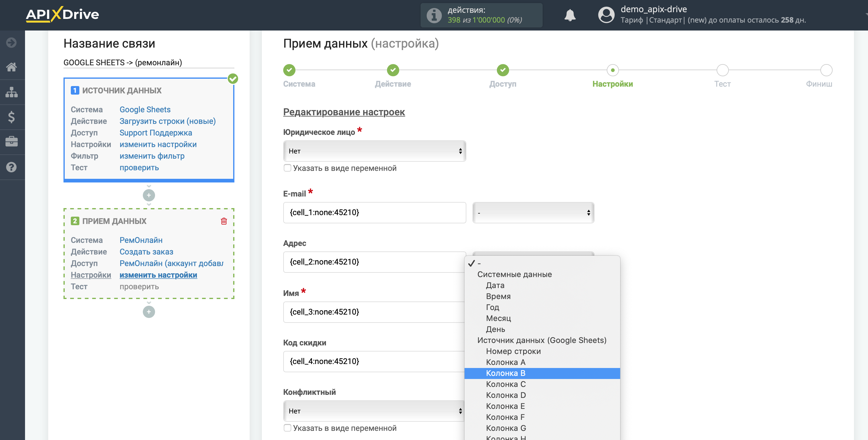
Task: Check Указать в виде переменной under Юридическое лицо
Action: [288, 168]
